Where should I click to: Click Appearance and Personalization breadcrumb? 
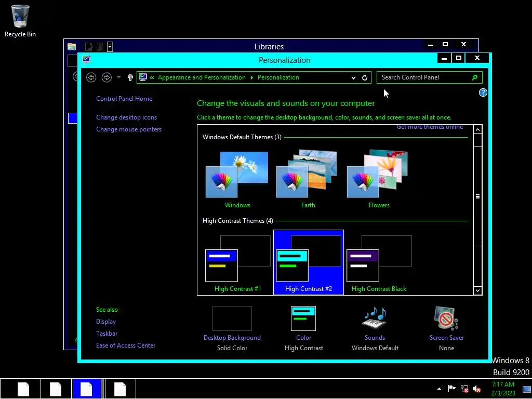click(202, 77)
